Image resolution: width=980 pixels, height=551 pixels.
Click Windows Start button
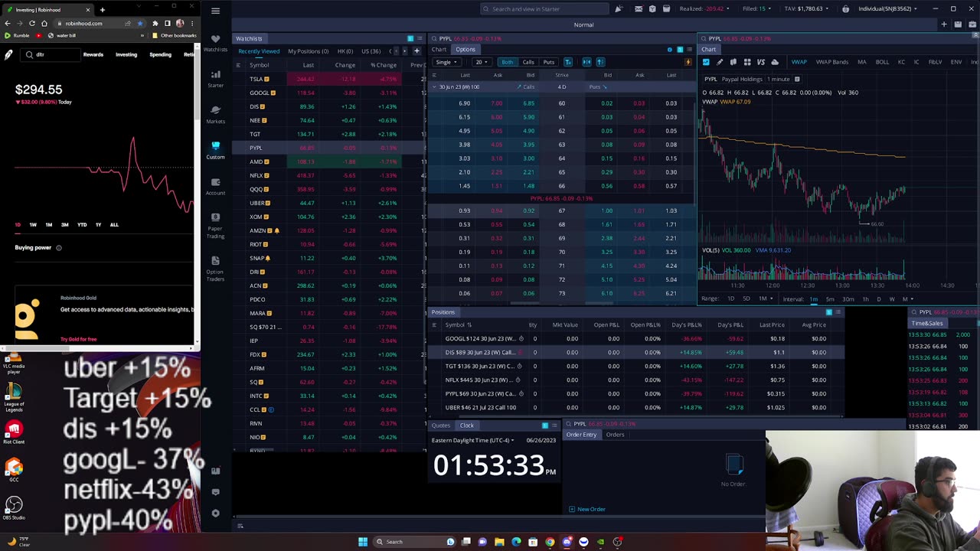[x=363, y=542]
